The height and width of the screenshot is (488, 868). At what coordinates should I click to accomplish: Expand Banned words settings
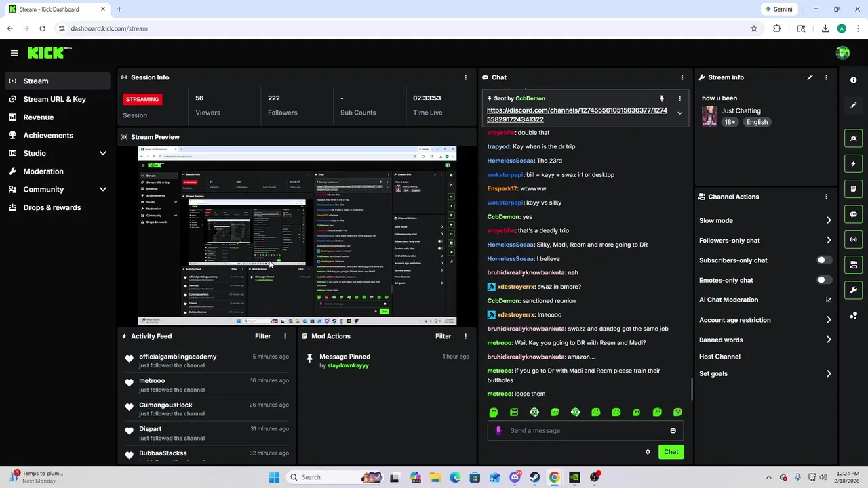point(829,340)
